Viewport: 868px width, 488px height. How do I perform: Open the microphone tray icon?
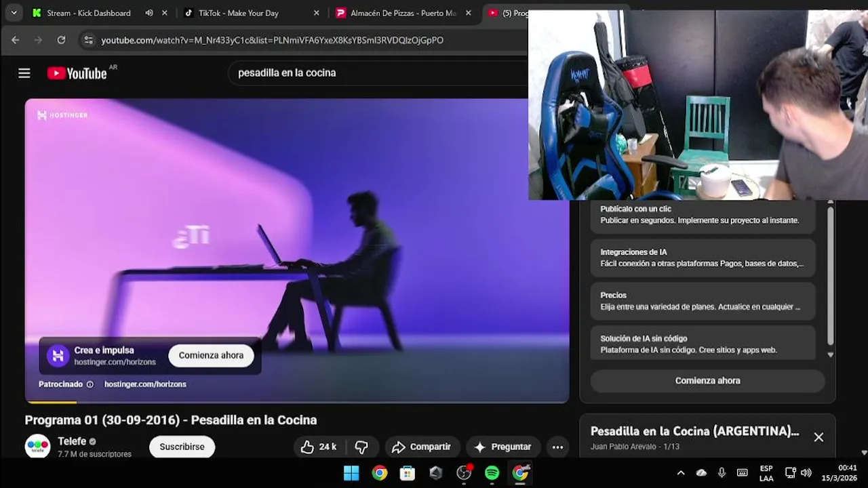722,473
